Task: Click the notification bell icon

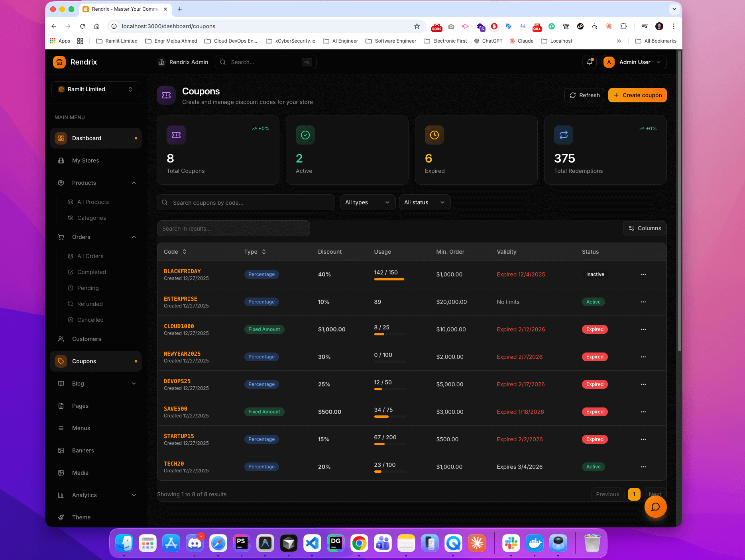Action: 589,62
